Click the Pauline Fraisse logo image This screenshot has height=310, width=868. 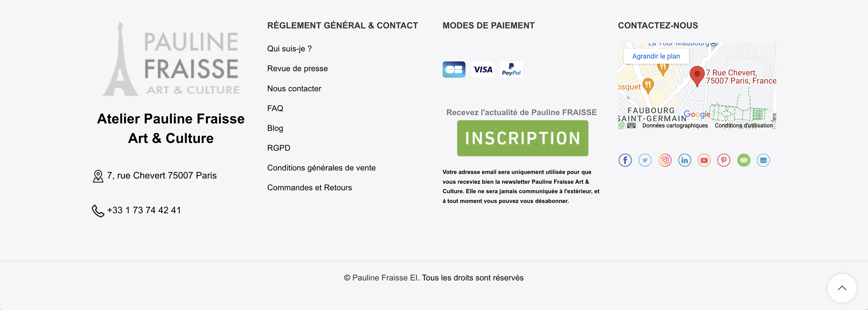pyautogui.click(x=171, y=59)
